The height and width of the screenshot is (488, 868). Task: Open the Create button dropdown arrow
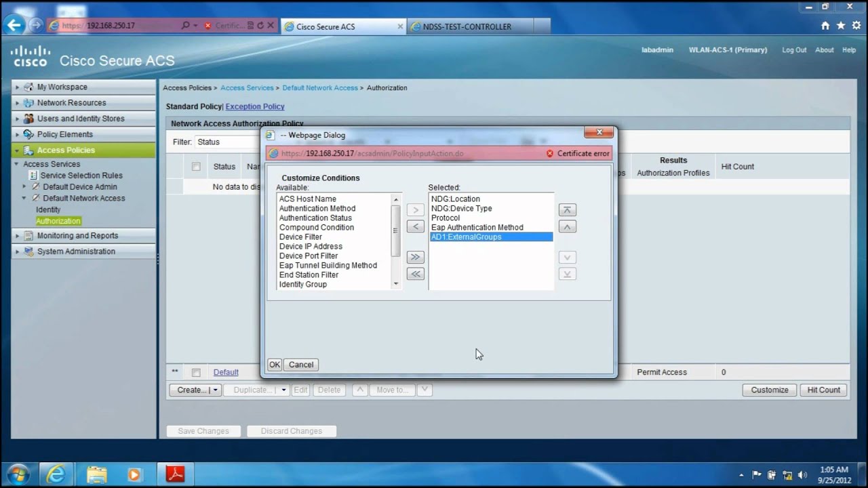[215, 390]
